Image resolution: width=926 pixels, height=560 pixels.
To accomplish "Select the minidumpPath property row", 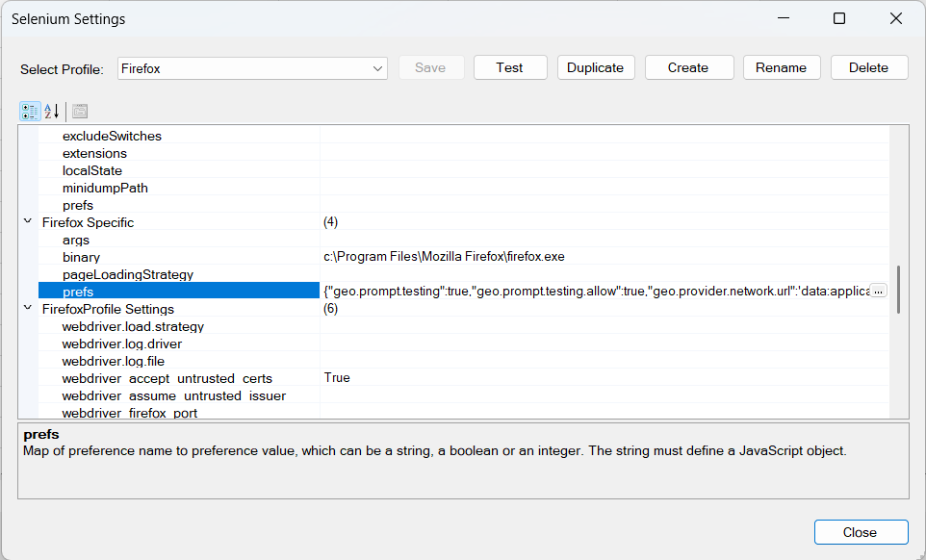I will click(x=105, y=189).
